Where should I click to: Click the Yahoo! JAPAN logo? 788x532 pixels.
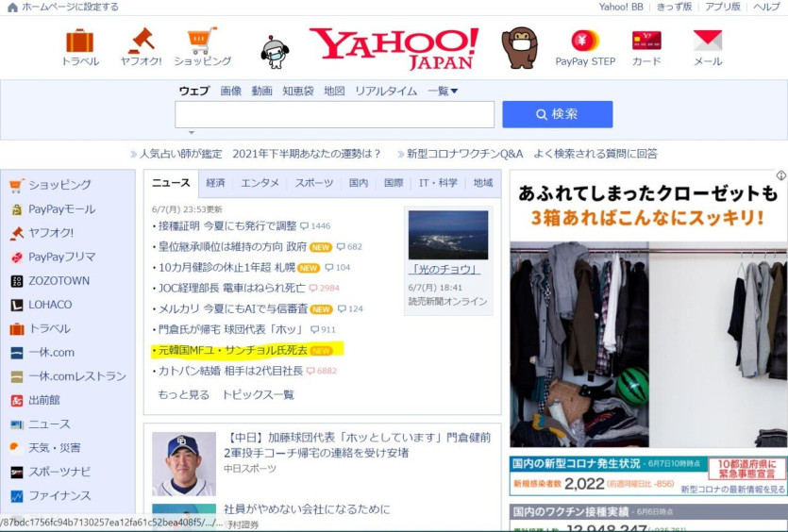(394, 48)
